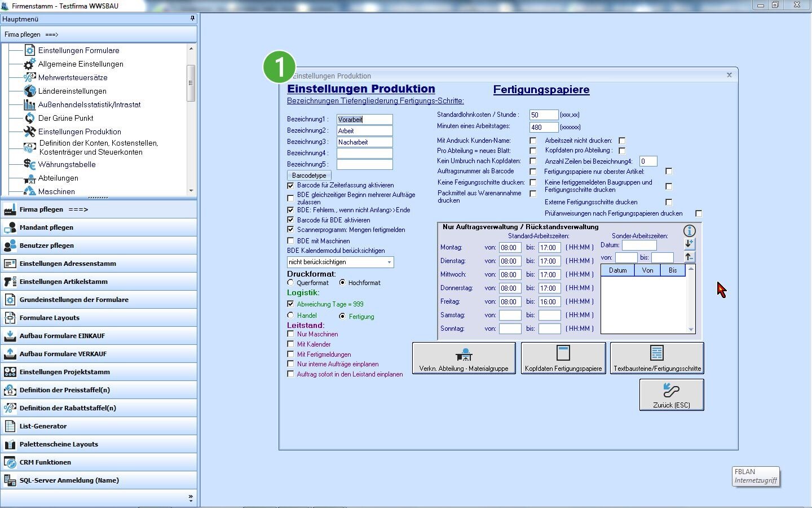
Task: Click the Aufbau Formulare EINKAUF icon
Action: point(10,336)
